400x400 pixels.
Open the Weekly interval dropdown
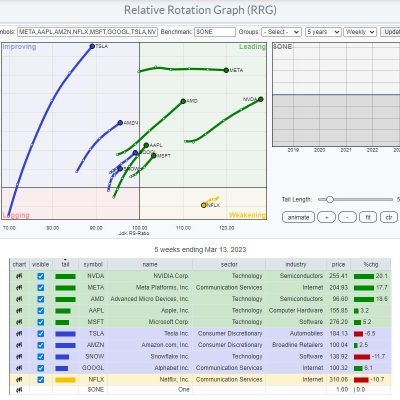[x=360, y=32]
